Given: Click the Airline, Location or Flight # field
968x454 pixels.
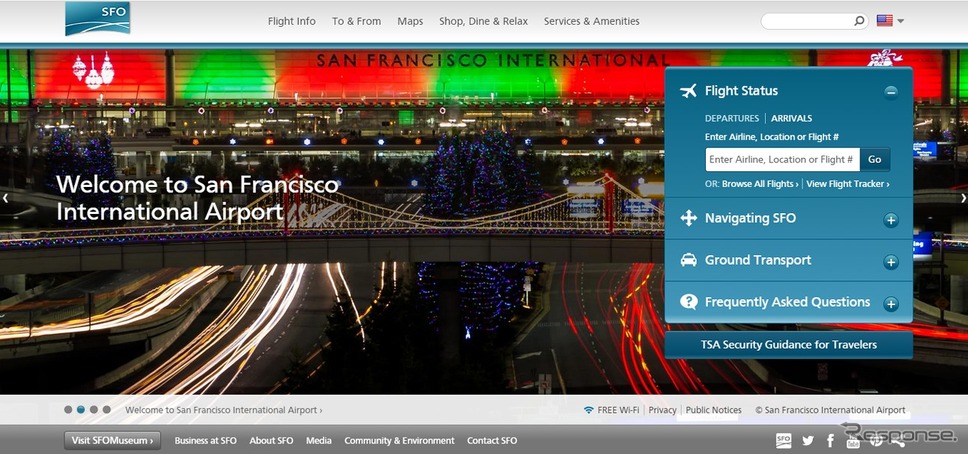Looking at the screenshot, I should [782, 159].
